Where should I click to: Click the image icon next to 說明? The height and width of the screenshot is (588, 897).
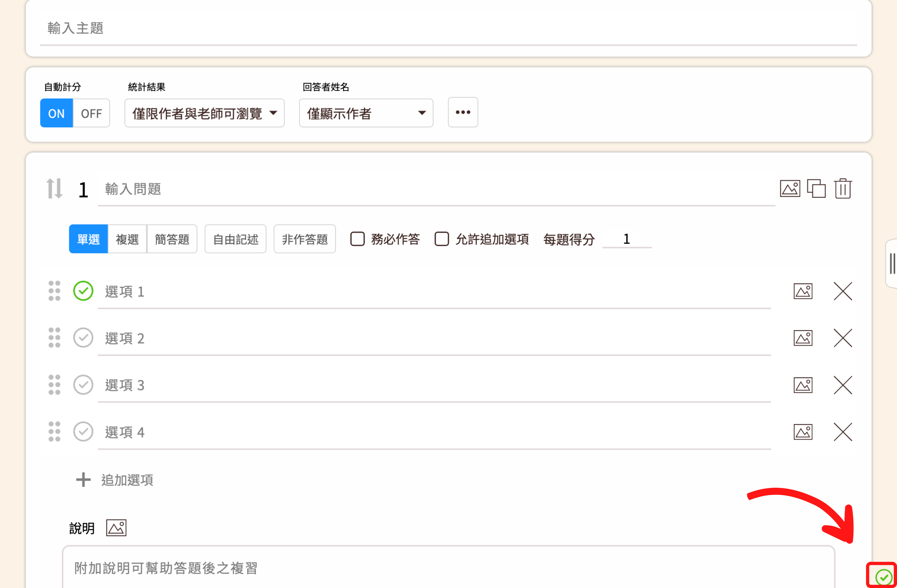point(116,528)
